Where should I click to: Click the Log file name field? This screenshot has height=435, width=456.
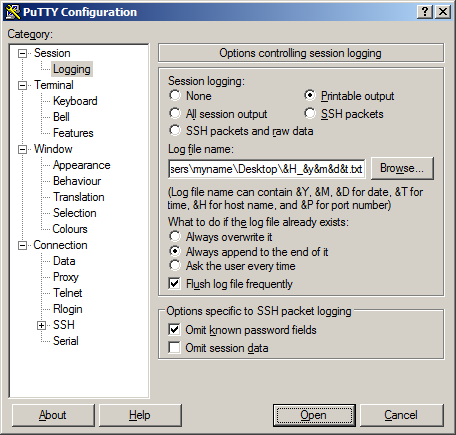coord(267,169)
